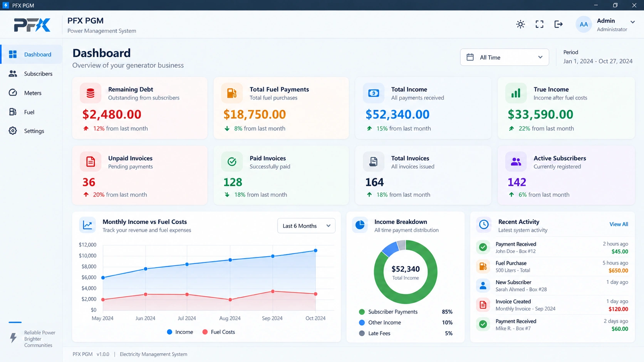Click the Total Fuel Payments pump icon

click(x=232, y=93)
